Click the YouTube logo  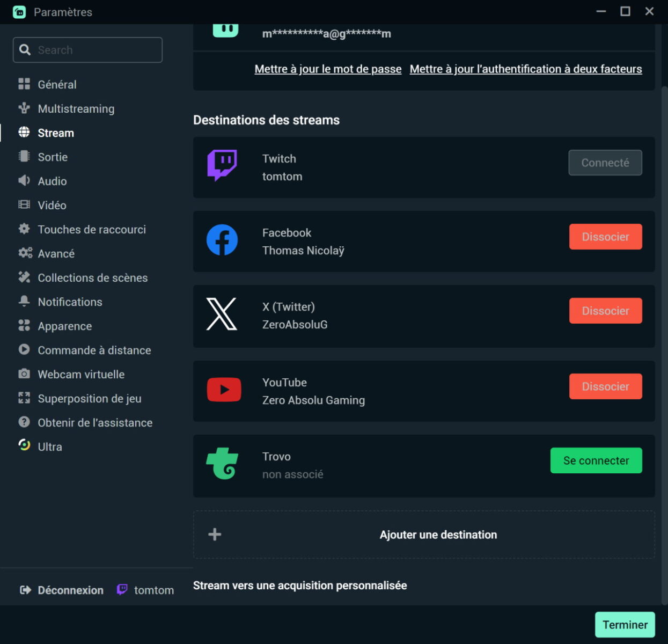(224, 390)
